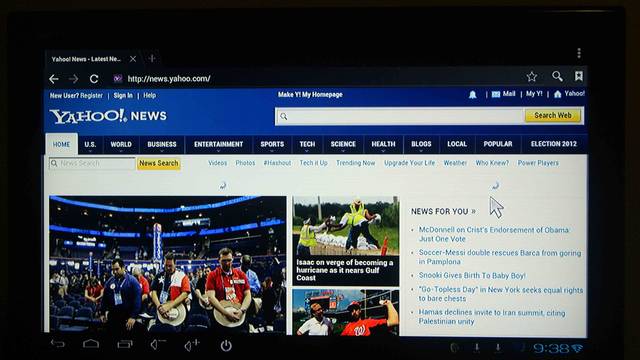
Task: Open the Weather link
Action: click(455, 163)
